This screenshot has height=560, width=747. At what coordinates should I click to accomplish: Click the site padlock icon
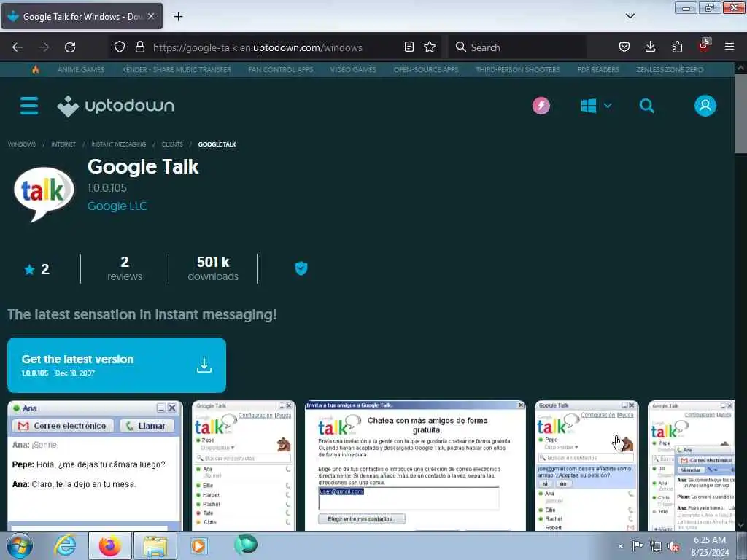(139, 47)
